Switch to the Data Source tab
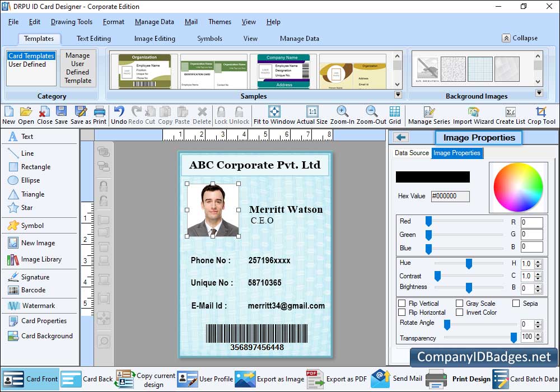Image resolution: width=560 pixels, height=392 pixels. coord(412,153)
